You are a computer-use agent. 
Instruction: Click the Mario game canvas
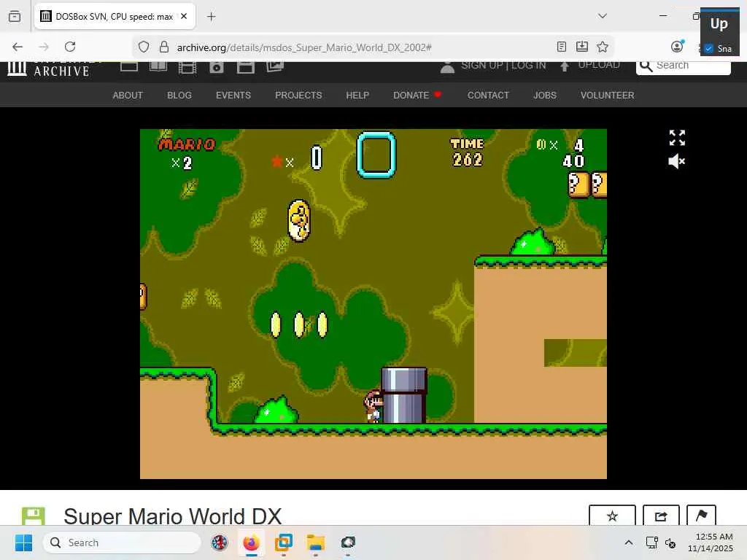(373, 304)
